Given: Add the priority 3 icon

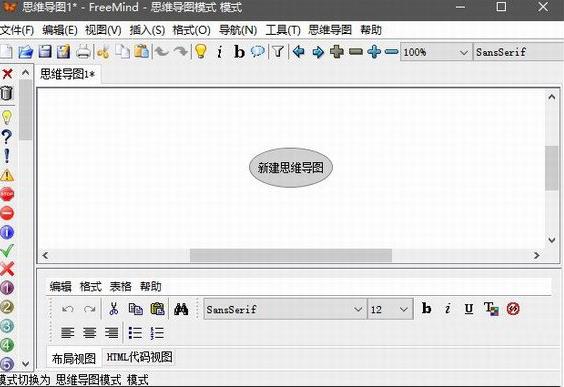Looking at the screenshot, I should point(7,326).
